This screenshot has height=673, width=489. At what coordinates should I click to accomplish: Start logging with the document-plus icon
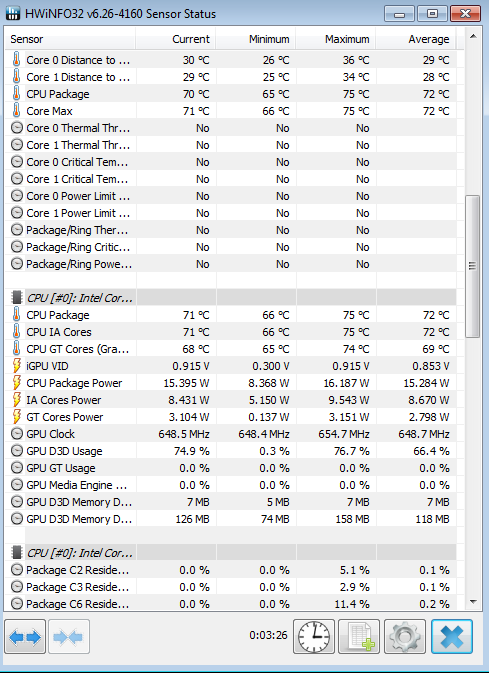click(359, 637)
